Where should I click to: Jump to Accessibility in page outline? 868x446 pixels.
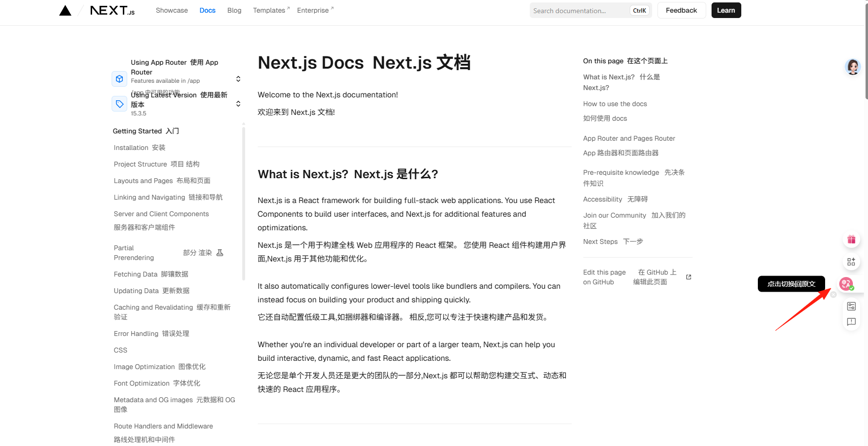(x=616, y=199)
